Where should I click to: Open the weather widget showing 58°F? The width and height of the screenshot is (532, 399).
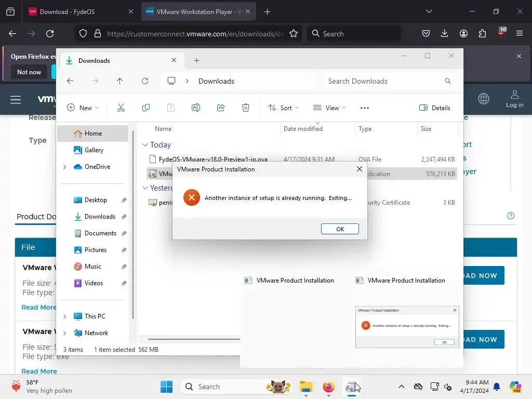[42, 387]
